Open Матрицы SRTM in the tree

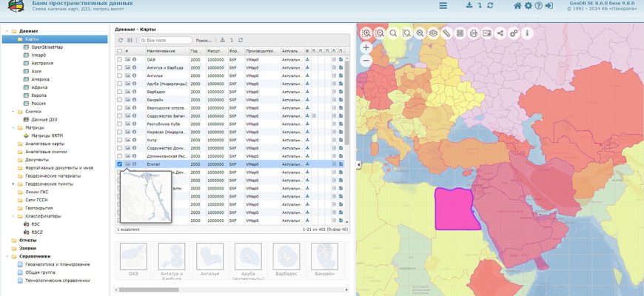[x=46, y=135]
